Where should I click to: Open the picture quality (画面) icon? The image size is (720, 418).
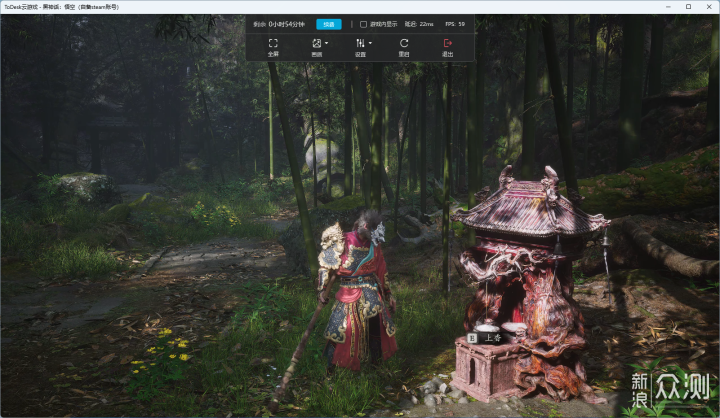316,43
